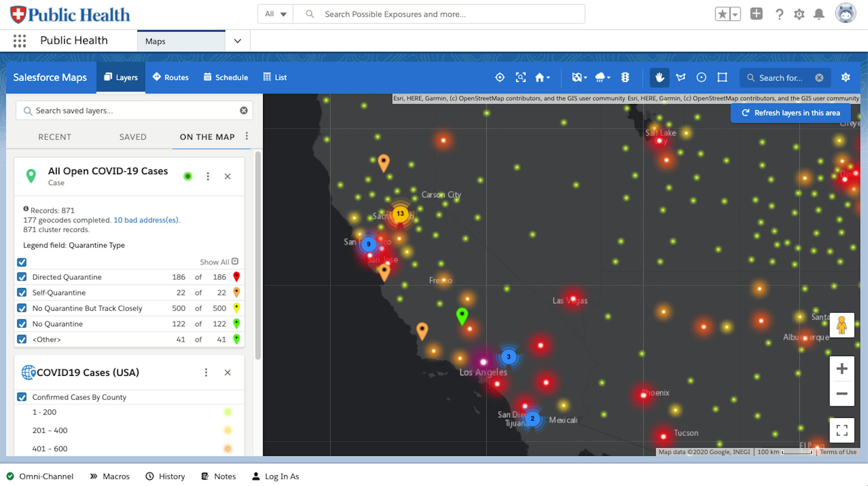868x486 pixels.
Task: Open the Favorites list dropdown arrow
Action: (735, 14)
